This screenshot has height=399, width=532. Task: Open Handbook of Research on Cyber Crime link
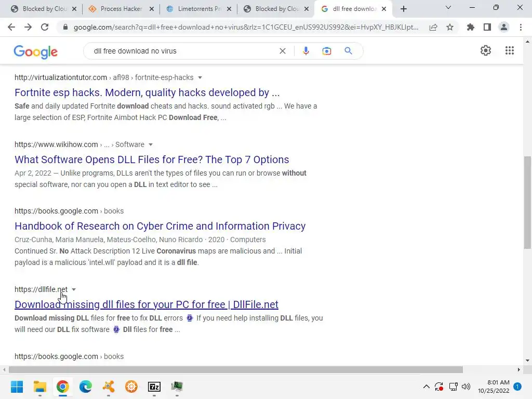(160, 226)
